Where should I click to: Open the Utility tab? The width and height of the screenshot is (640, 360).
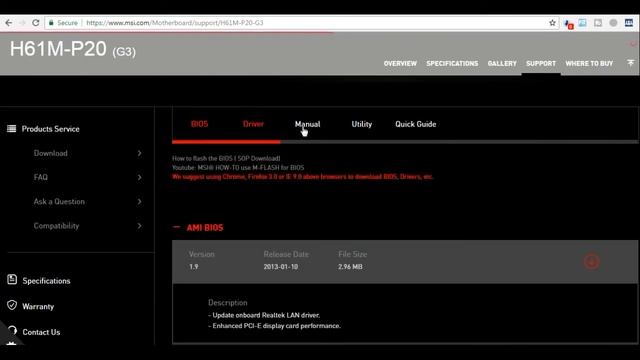(x=362, y=124)
